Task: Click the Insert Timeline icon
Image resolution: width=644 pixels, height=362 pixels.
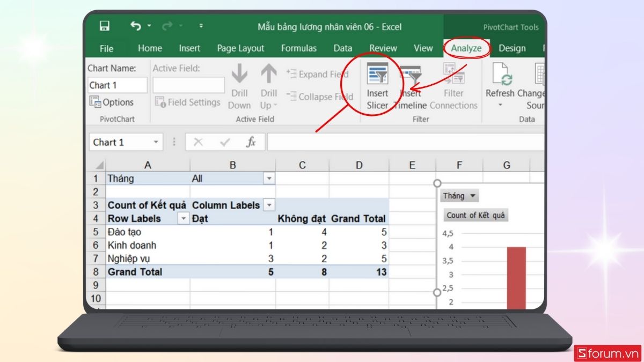Action: [411, 76]
